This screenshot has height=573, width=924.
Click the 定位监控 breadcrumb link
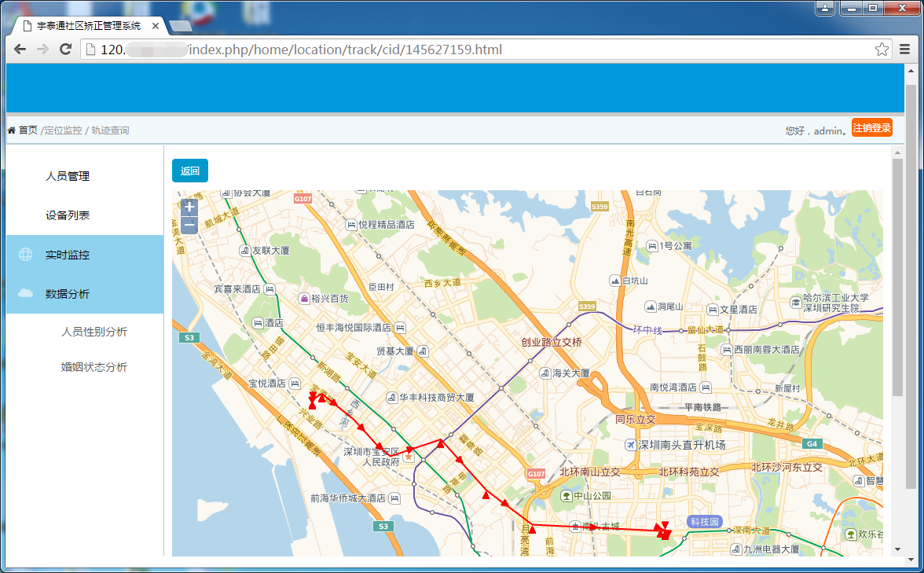(x=63, y=130)
